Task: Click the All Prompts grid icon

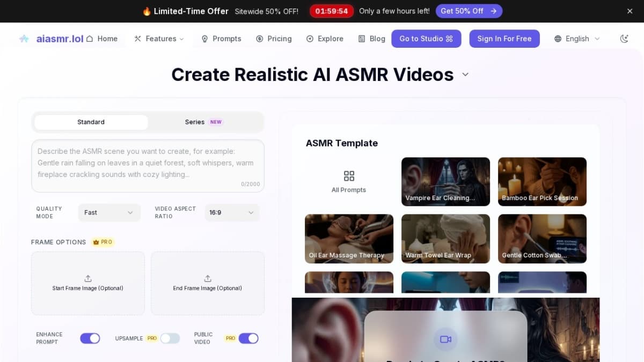Action: click(349, 176)
